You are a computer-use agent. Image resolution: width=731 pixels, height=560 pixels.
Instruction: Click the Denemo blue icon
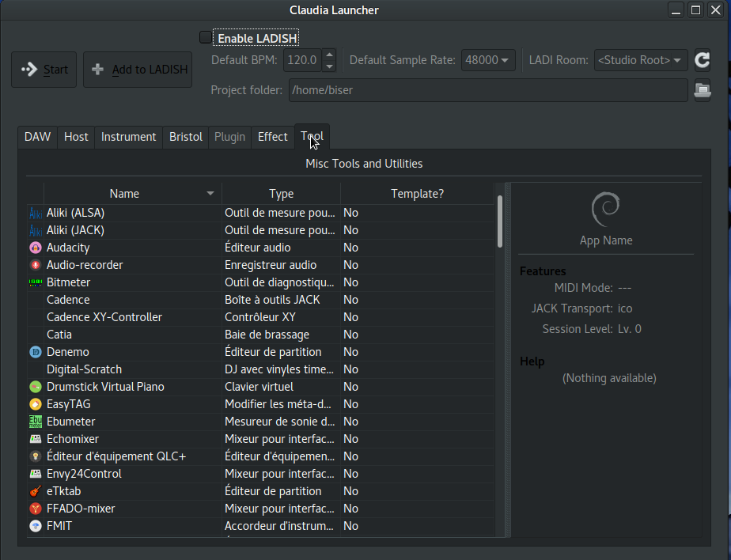tap(36, 352)
